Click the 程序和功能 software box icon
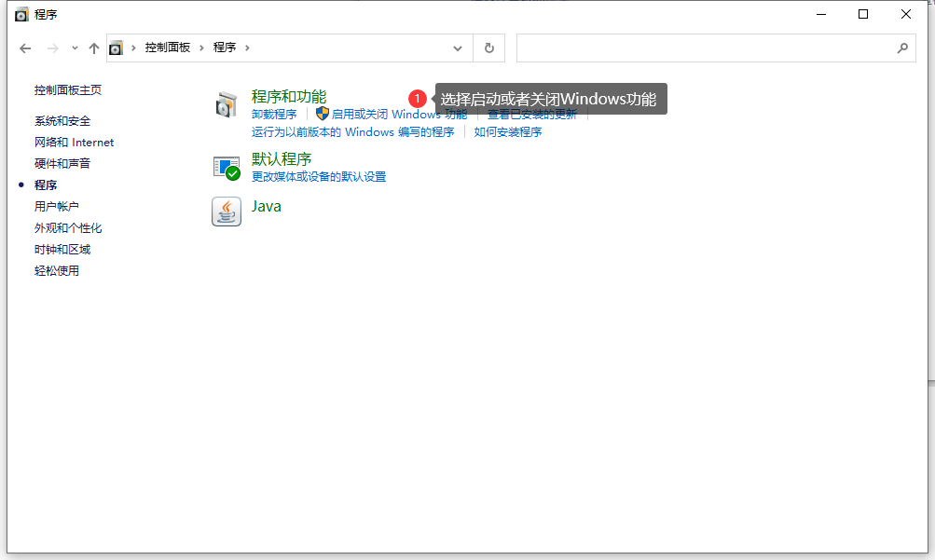The width and height of the screenshot is (935, 560). tap(226, 104)
